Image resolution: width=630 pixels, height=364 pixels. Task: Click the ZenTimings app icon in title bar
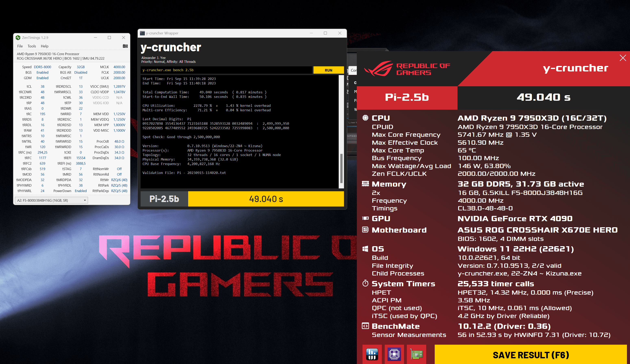pos(18,37)
